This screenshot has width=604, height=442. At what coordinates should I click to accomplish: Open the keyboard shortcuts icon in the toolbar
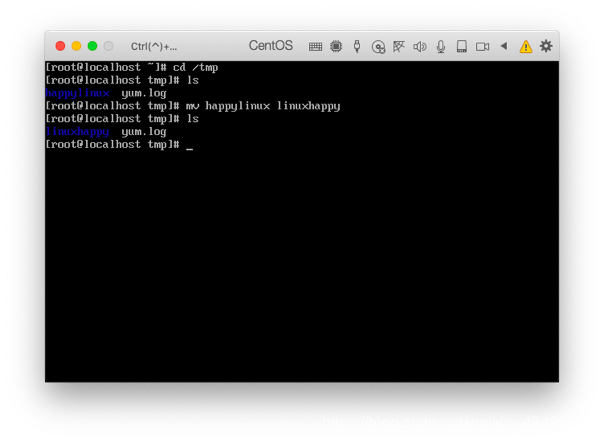(315, 47)
